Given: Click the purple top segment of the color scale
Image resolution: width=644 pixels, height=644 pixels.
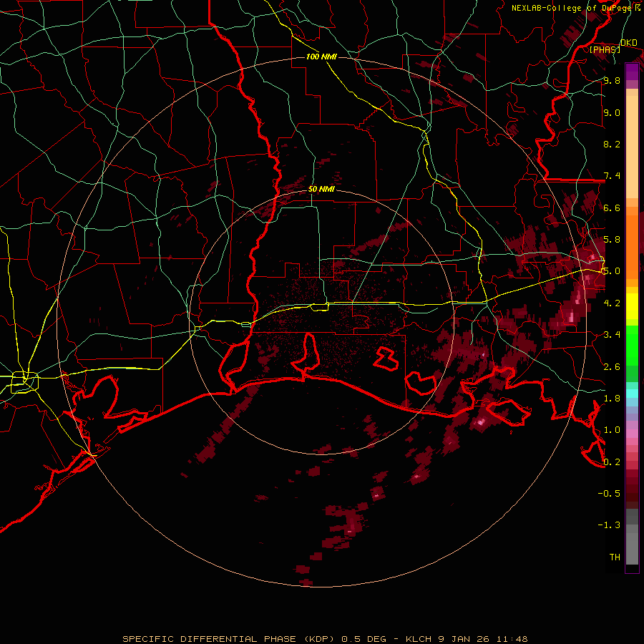Looking at the screenshot, I should (x=632, y=72).
